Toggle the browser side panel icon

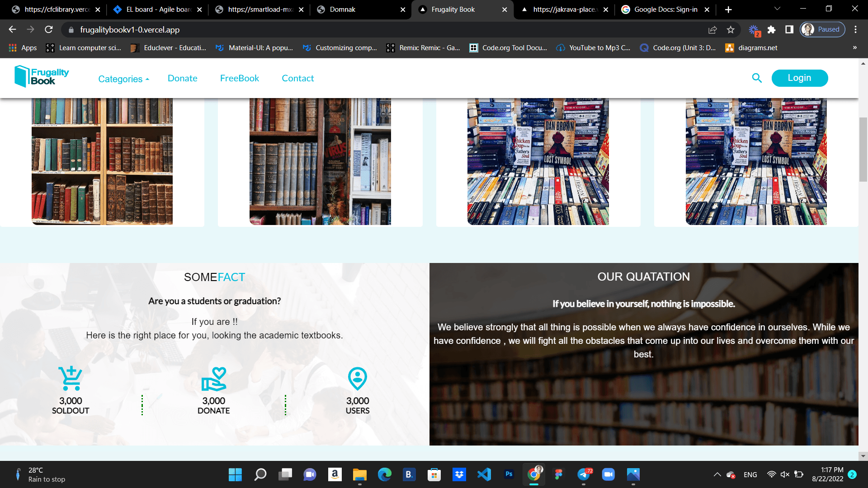click(x=789, y=29)
